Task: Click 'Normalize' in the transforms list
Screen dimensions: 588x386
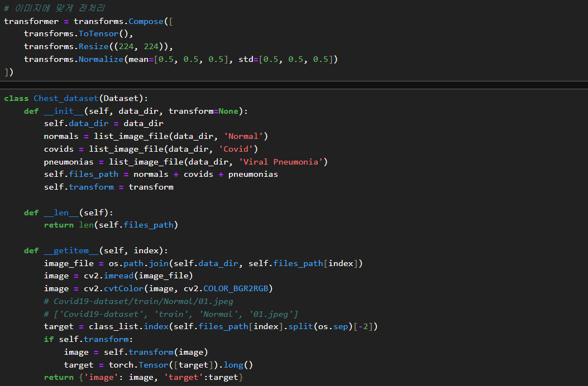Action: (101, 59)
